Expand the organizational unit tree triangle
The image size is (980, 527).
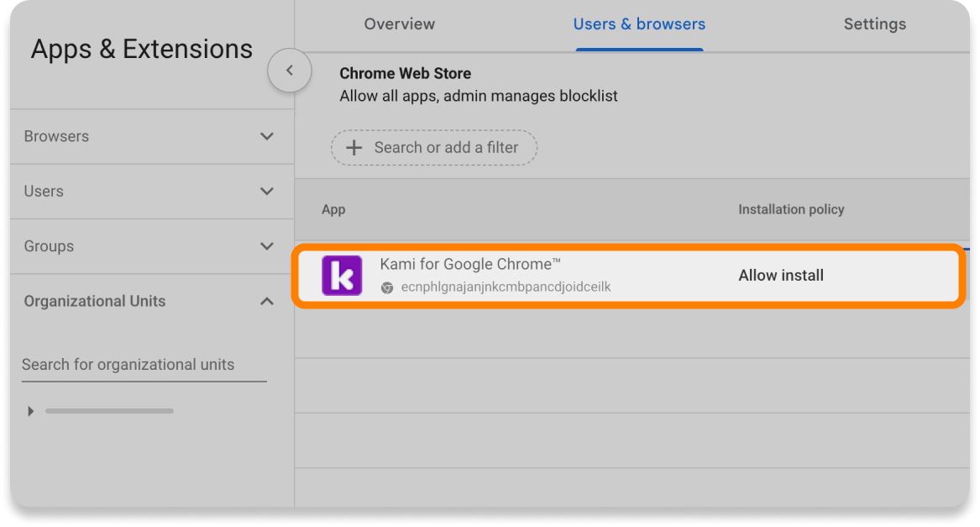(x=30, y=411)
